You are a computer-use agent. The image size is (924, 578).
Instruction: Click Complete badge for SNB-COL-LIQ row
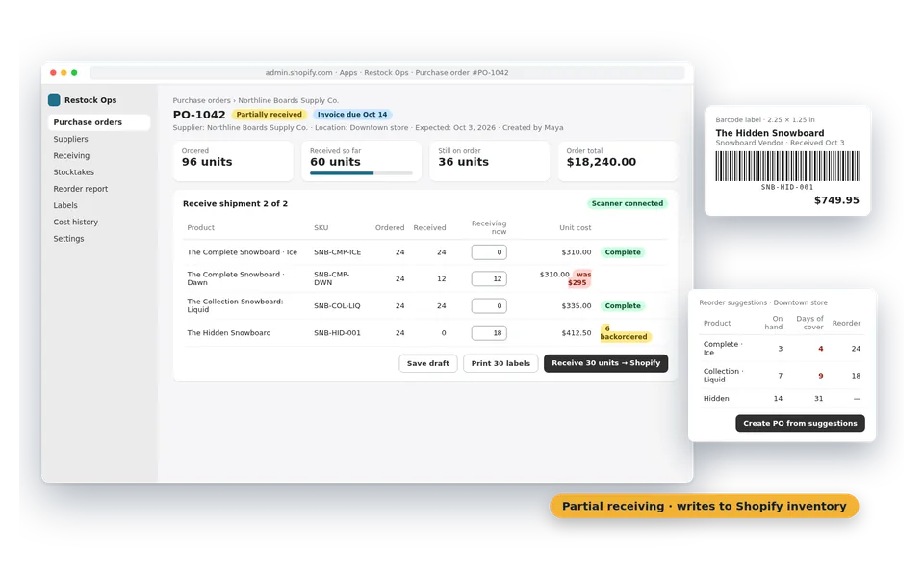pyautogui.click(x=623, y=305)
